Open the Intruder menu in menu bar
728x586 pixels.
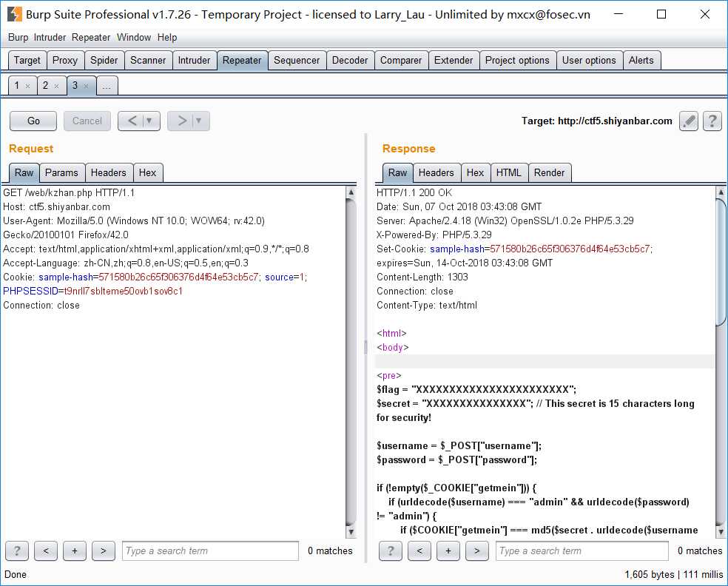(x=50, y=37)
